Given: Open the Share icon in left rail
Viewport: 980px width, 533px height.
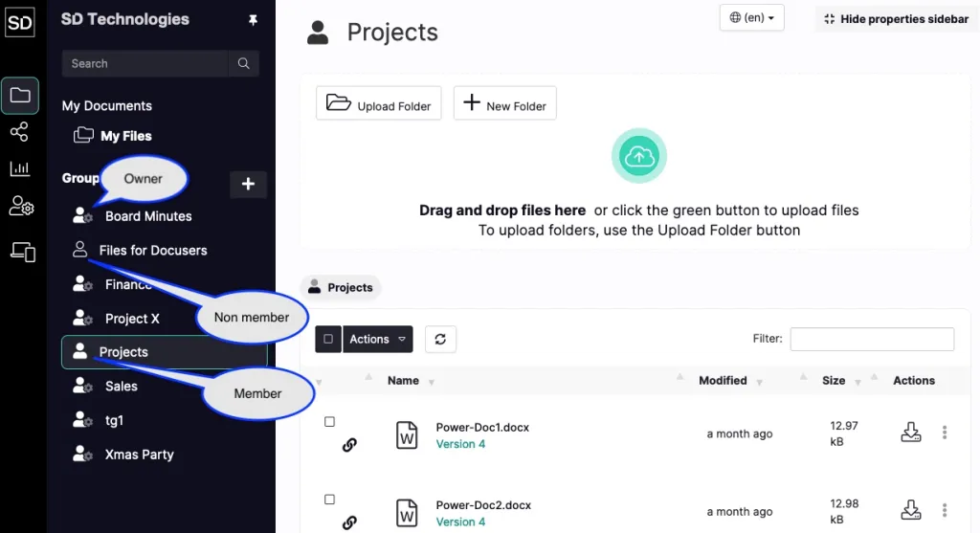Looking at the screenshot, I should pos(19,132).
